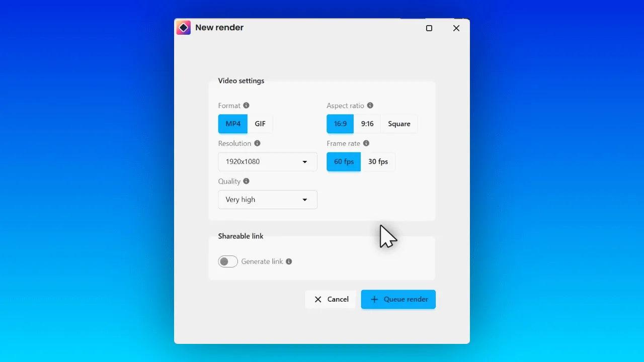This screenshot has height=362, width=644.
Task: Click the New render window title
Action: (219, 28)
